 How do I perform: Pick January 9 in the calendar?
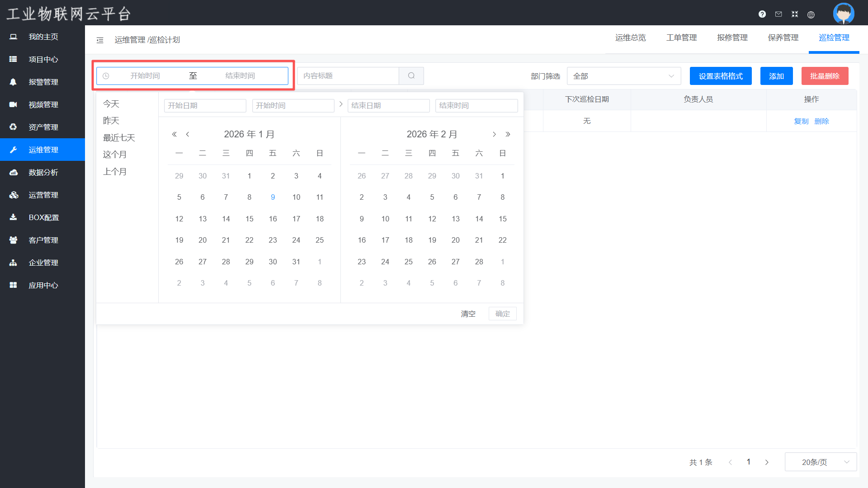[x=273, y=197]
